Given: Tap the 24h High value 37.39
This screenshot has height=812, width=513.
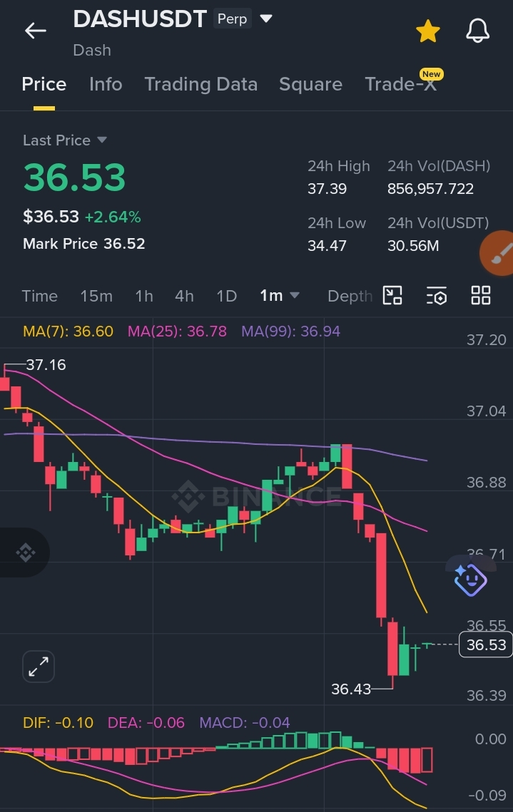Looking at the screenshot, I should [x=327, y=188].
